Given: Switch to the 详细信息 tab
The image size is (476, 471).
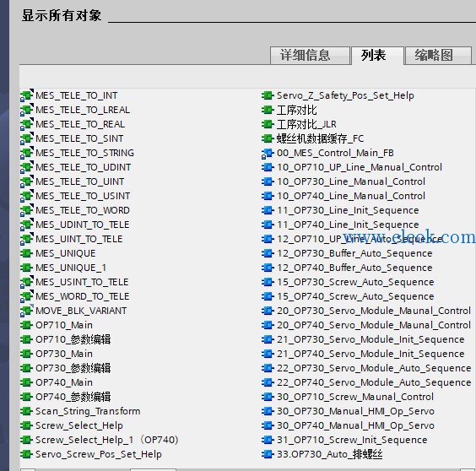Looking at the screenshot, I should 310,56.
